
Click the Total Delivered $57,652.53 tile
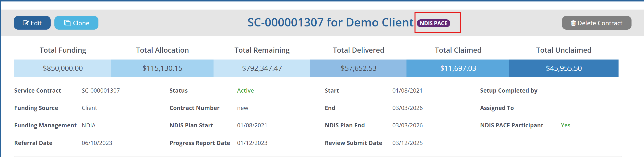pyautogui.click(x=358, y=68)
